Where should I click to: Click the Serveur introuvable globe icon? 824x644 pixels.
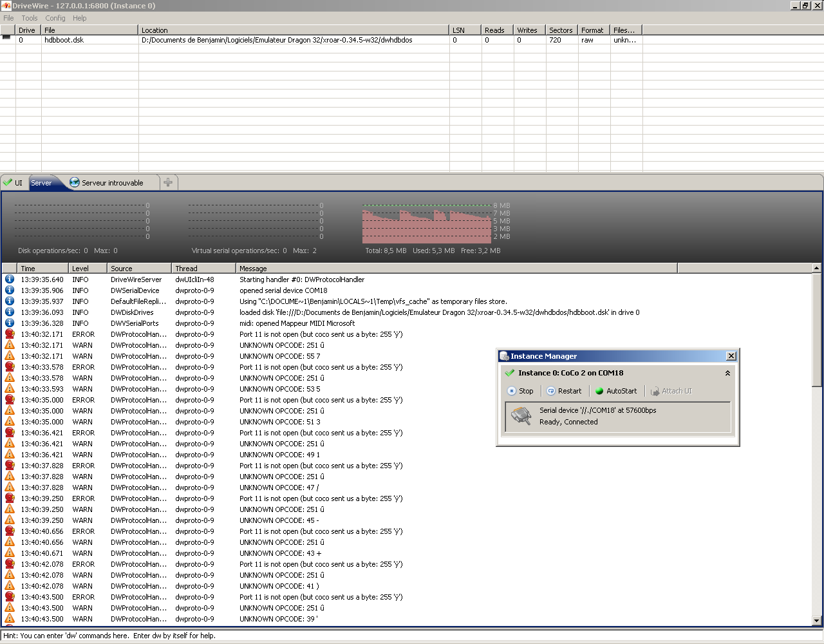click(x=75, y=183)
